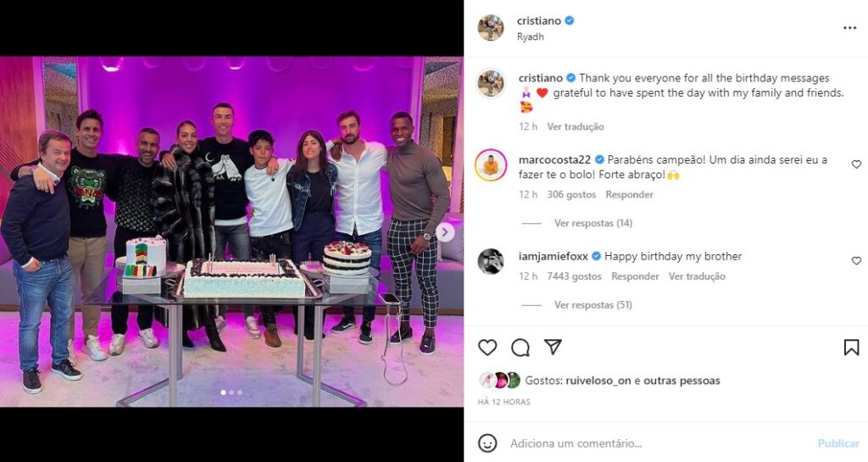Screen dimensions: 868x462
Task: Expand Ver respostas (14) replies
Action: (x=593, y=223)
